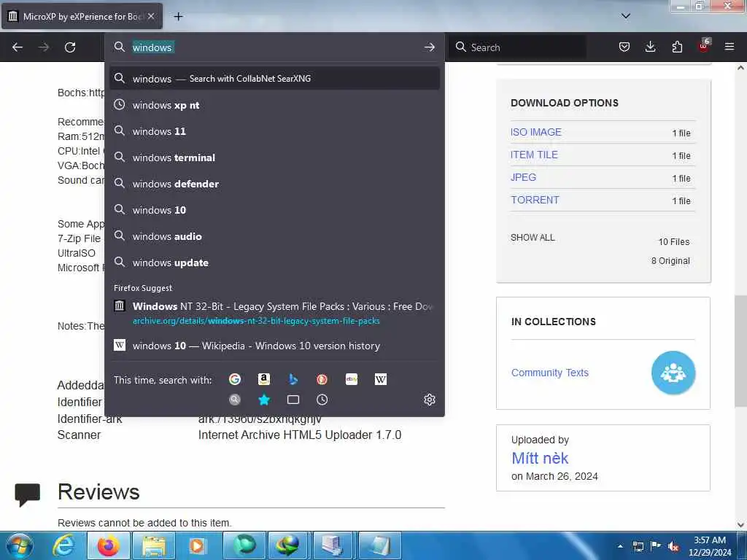Click the page vertical scrollbar thumb
747x560 pixels.
click(x=740, y=351)
